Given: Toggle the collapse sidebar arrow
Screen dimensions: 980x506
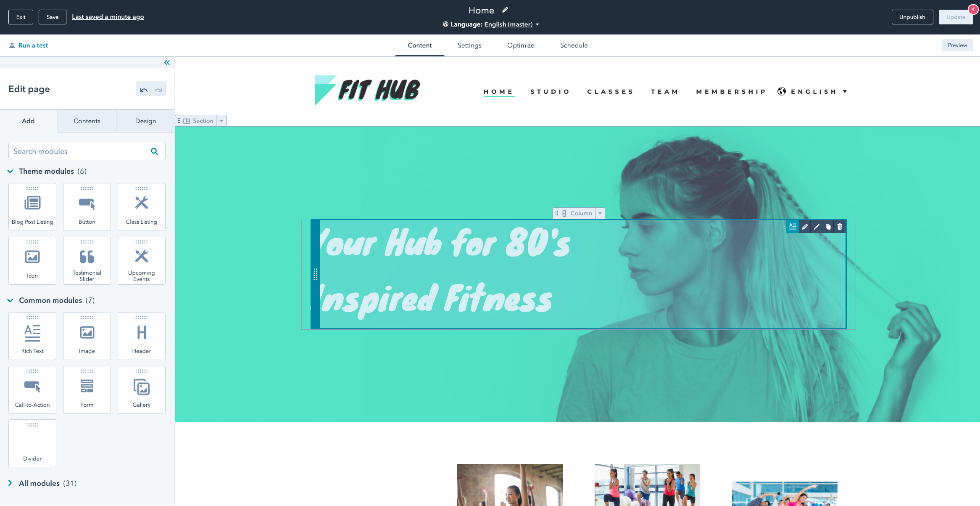Looking at the screenshot, I should (166, 62).
